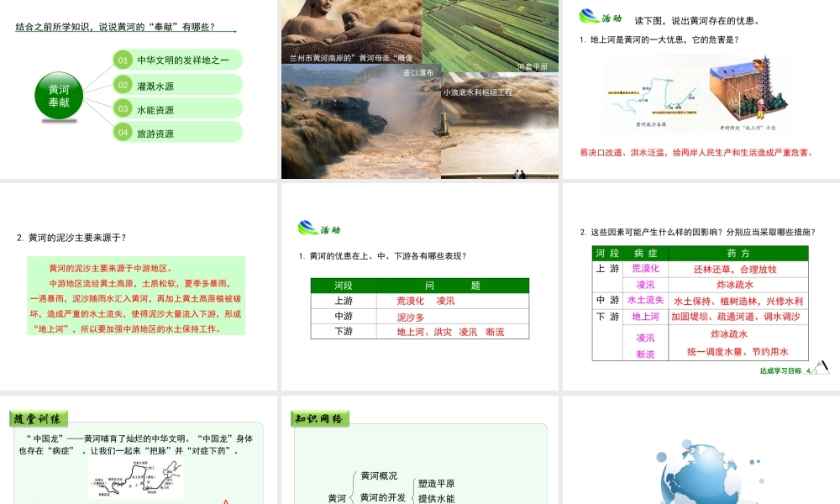This screenshot has height=504, width=840.
Task: Click the green answer box about 中游地区
Action: point(136,296)
